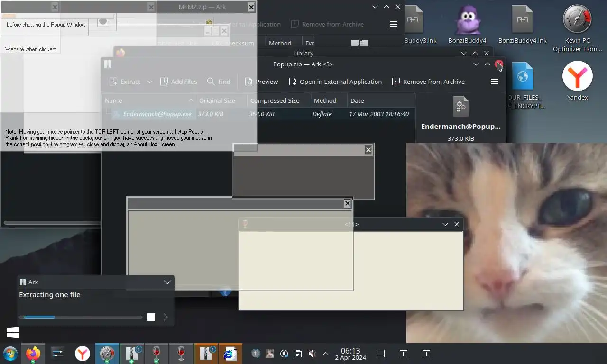
Task: Click the Ark icon in the extraction notification
Action: [22, 282]
